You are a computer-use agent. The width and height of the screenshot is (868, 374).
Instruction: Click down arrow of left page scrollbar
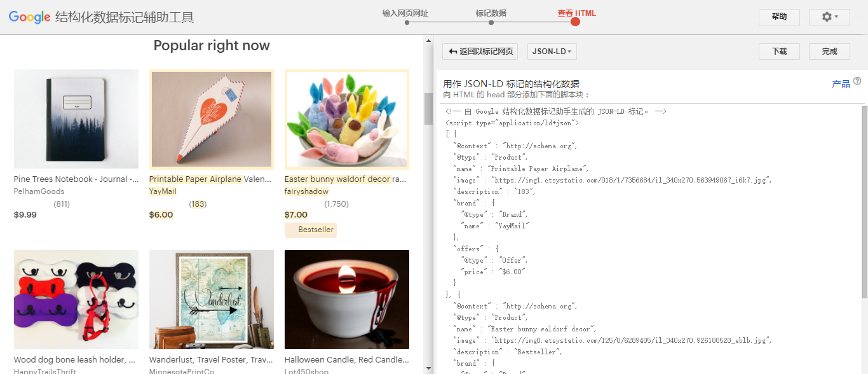pos(428,368)
